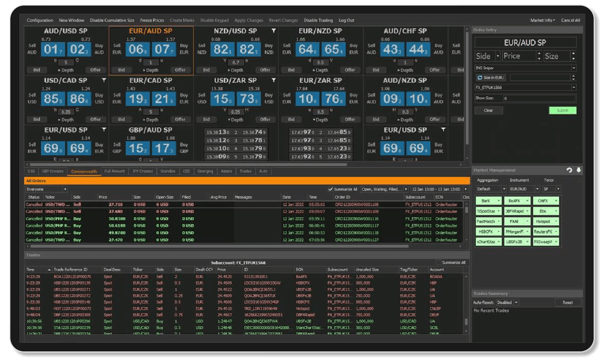Open the Market Info menu
Screen dimensions: 608x364
(542, 20)
